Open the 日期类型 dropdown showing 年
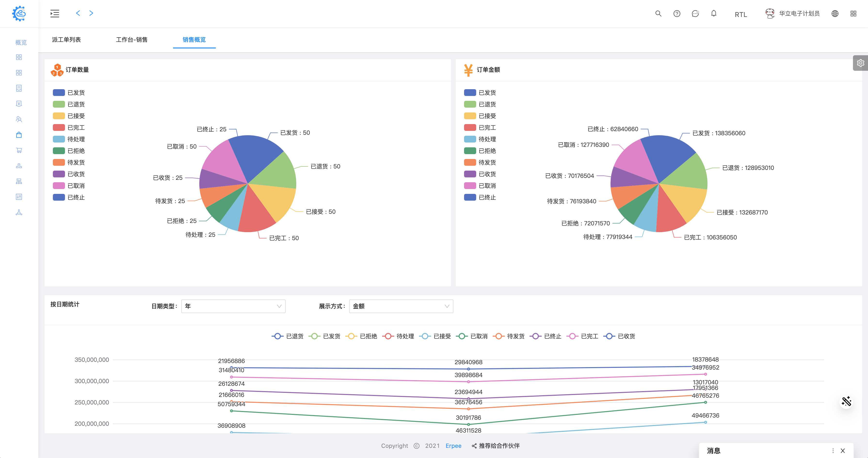This screenshot has width=868, height=458. (x=233, y=306)
